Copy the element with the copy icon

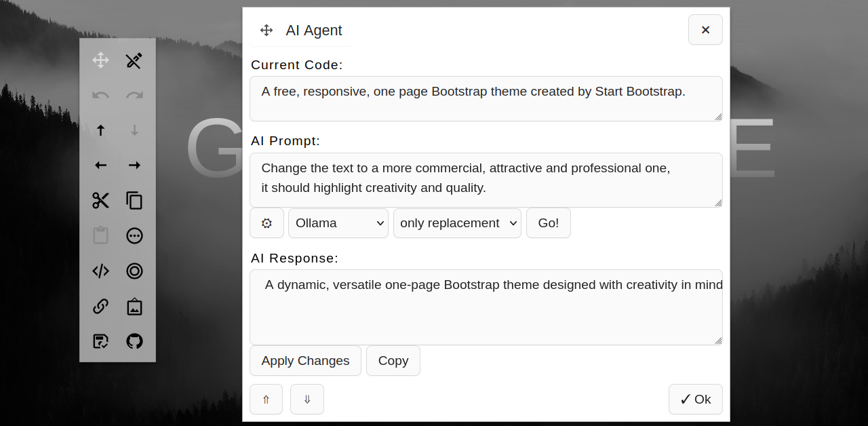click(134, 200)
